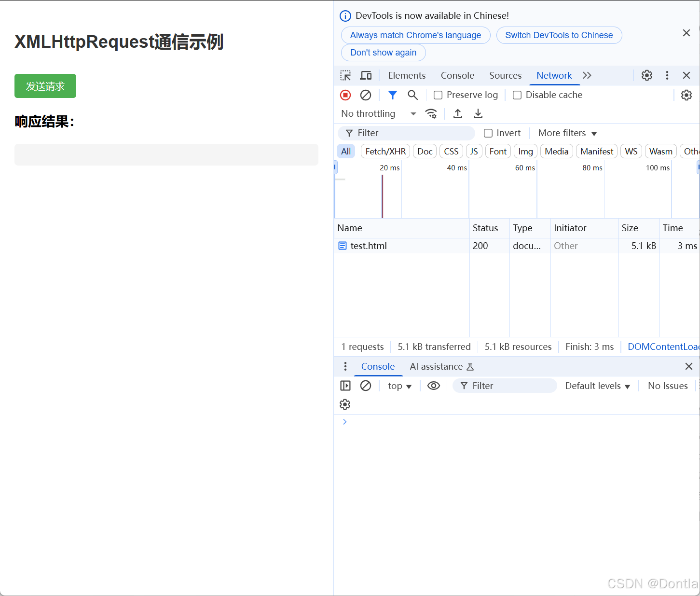
Task: Switch to the Console tab in main toolbar
Action: pyautogui.click(x=457, y=75)
